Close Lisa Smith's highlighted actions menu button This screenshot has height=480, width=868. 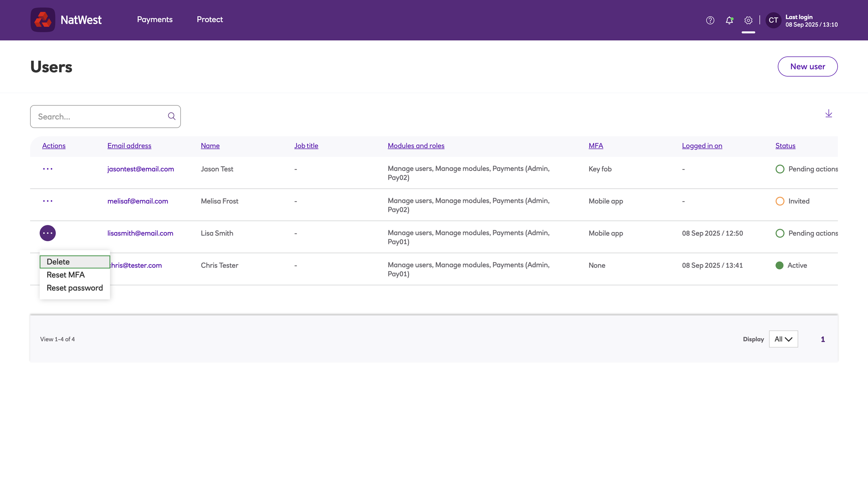click(x=47, y=233)
